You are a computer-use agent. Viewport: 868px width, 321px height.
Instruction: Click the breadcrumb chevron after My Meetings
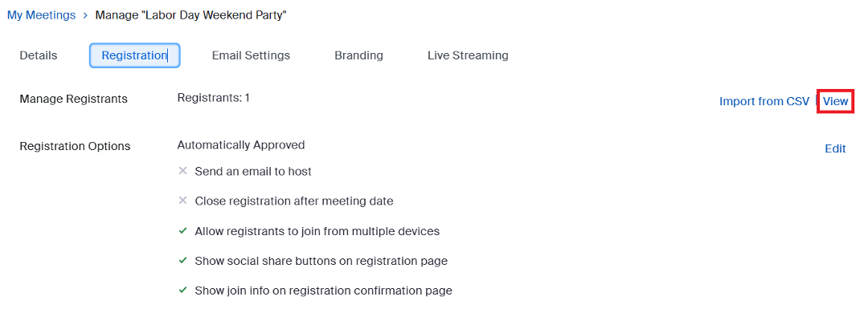click(x=85, y=15)
